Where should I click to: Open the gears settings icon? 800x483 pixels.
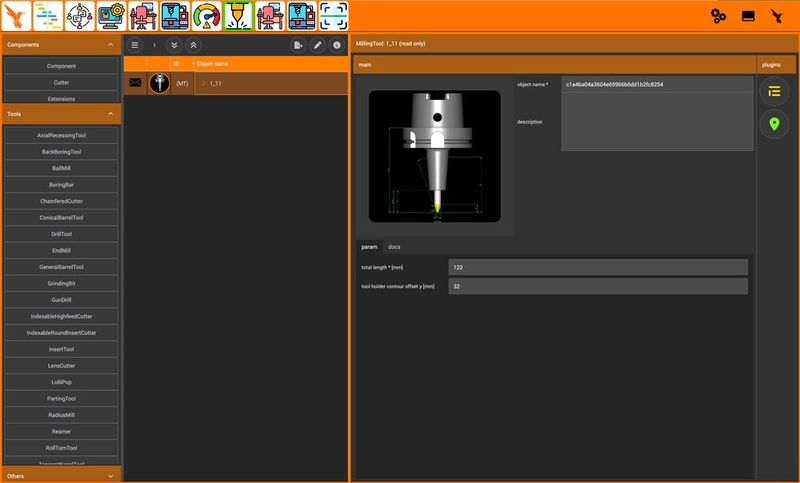click(718, 16)
